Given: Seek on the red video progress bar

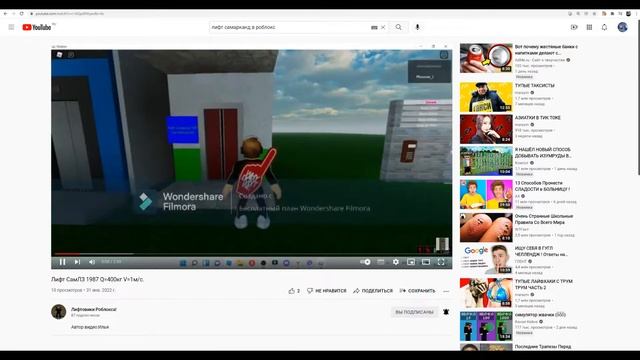Looking at the screenshot, I should 251,254.
